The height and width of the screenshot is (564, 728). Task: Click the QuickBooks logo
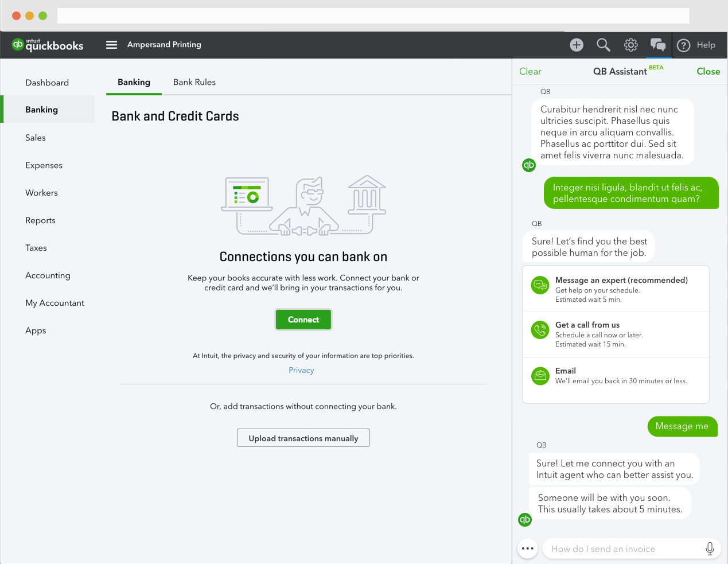[x=48, y=45]
